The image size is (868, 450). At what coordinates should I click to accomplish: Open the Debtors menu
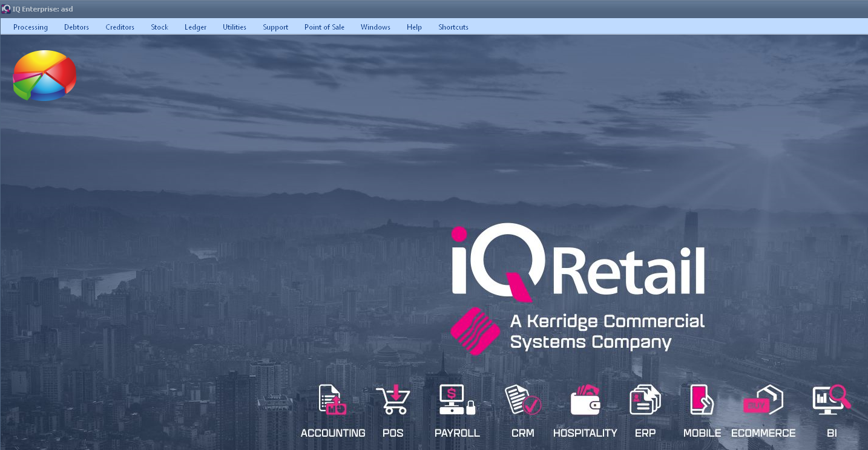coord(76,27)
